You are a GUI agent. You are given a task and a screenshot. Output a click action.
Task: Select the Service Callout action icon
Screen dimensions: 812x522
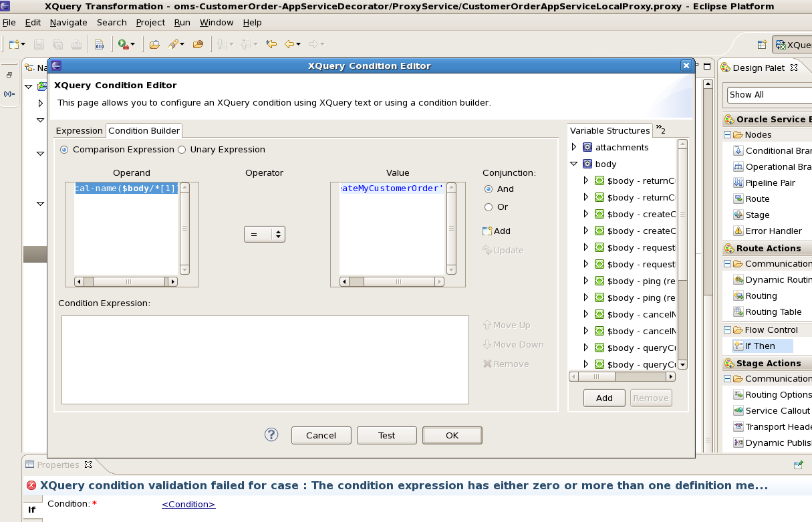[x=738, y=410]
